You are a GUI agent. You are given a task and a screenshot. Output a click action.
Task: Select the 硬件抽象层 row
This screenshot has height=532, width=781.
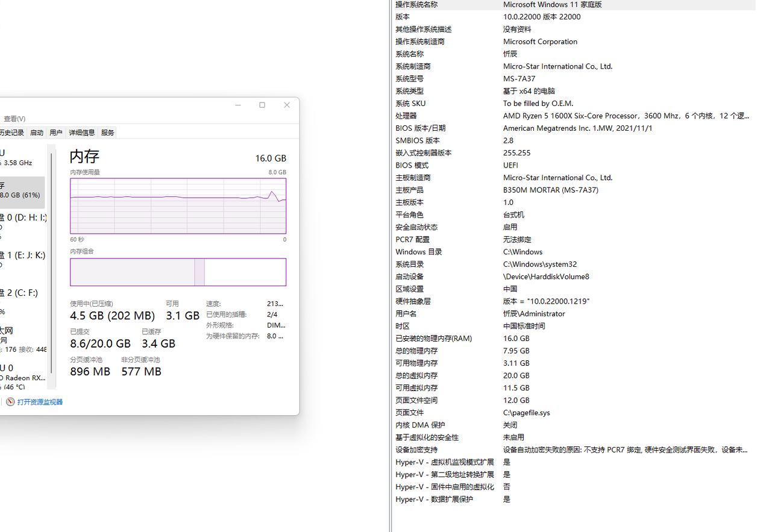coord(574,301)
